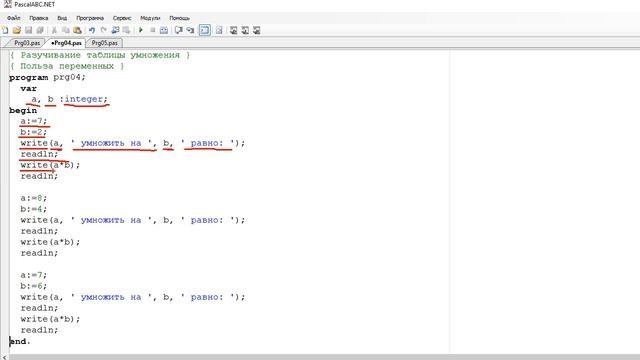The width and height of the screenshot is (640, 360).
Task: Click the Save file icon
Action: point(28,30)
